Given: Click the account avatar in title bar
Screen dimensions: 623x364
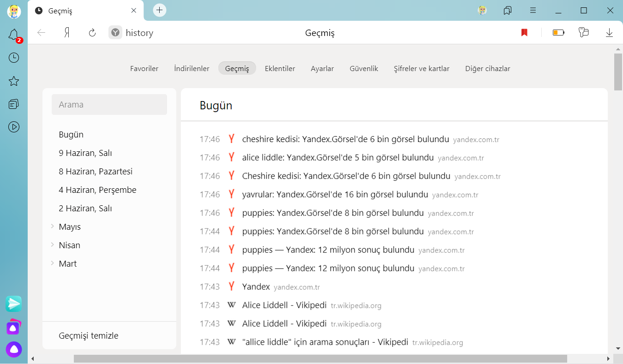Looking at the screenshot, I should coord(482,10).
